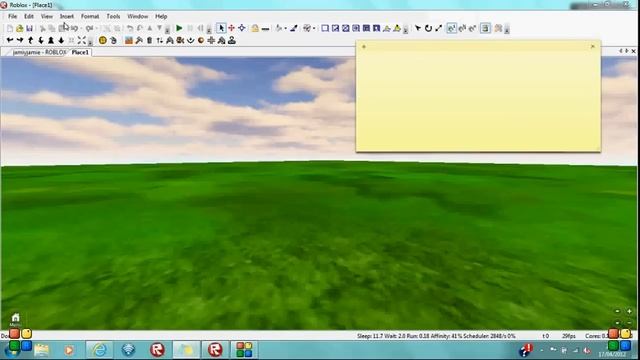Click the Material brush tool icon
Viewport: 640px width, 360px height.
(x=293, y=28)
